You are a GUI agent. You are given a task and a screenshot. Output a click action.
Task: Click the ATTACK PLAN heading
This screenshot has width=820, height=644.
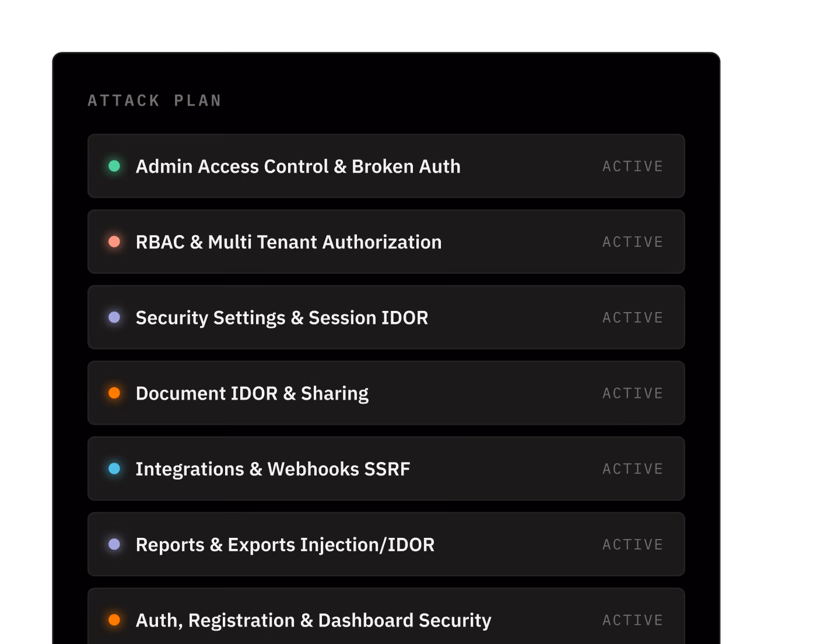[x=155, y=101]
